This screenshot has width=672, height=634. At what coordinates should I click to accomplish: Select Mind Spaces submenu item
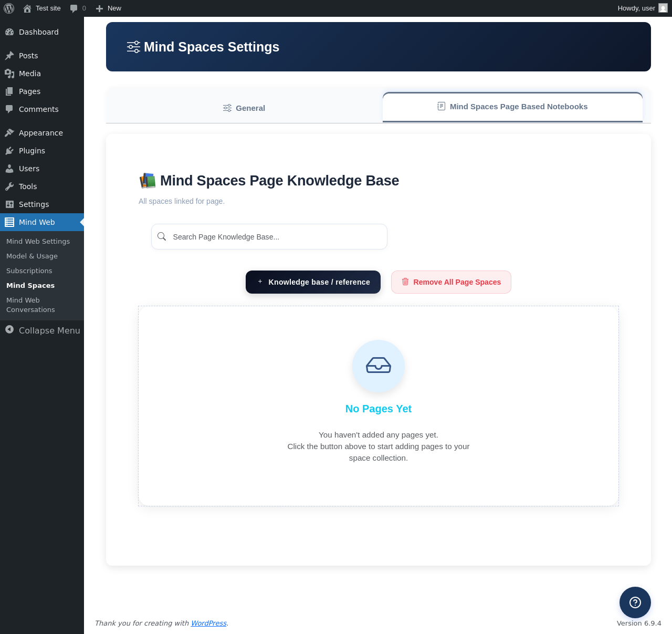click(x=30, y=285)
